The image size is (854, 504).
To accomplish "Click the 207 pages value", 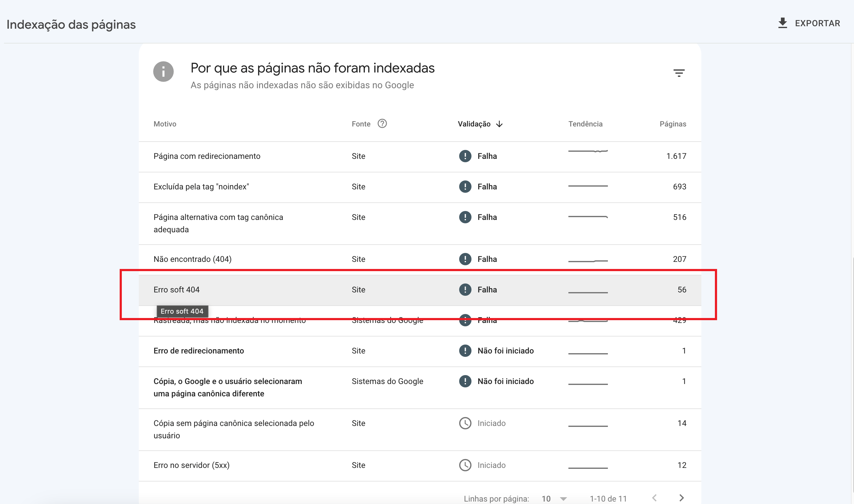I will click(x=679, y=259).
